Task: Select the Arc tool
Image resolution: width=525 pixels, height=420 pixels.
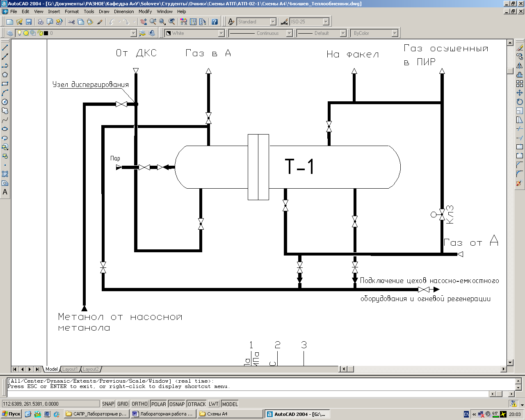Action: (x=5, y=93)
